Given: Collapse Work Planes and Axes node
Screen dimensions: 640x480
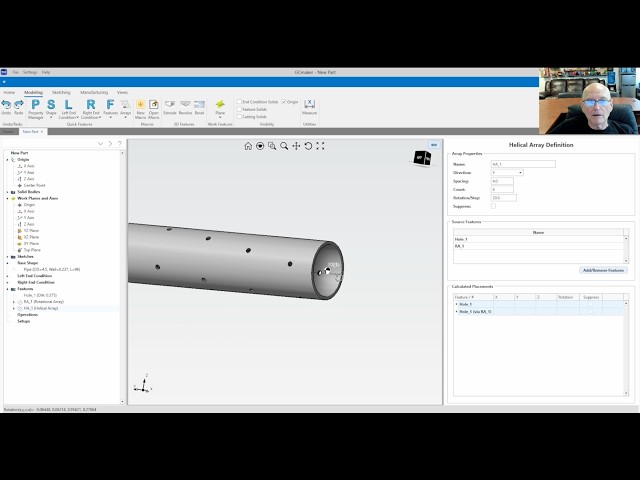Looking at the screenshot, I should [x=7, y=198].
